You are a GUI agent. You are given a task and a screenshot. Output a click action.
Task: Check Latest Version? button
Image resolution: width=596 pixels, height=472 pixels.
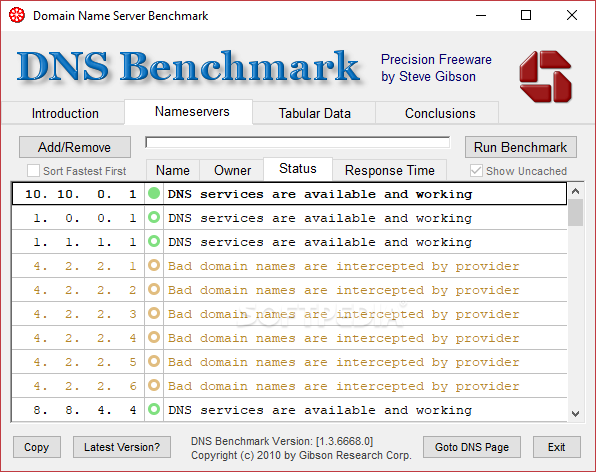[x=122, y=447]
